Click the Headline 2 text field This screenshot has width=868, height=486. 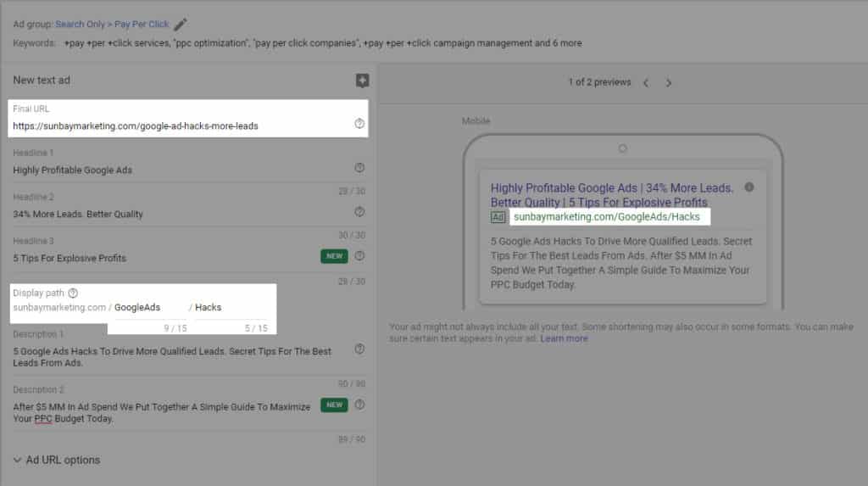(182, 214)
